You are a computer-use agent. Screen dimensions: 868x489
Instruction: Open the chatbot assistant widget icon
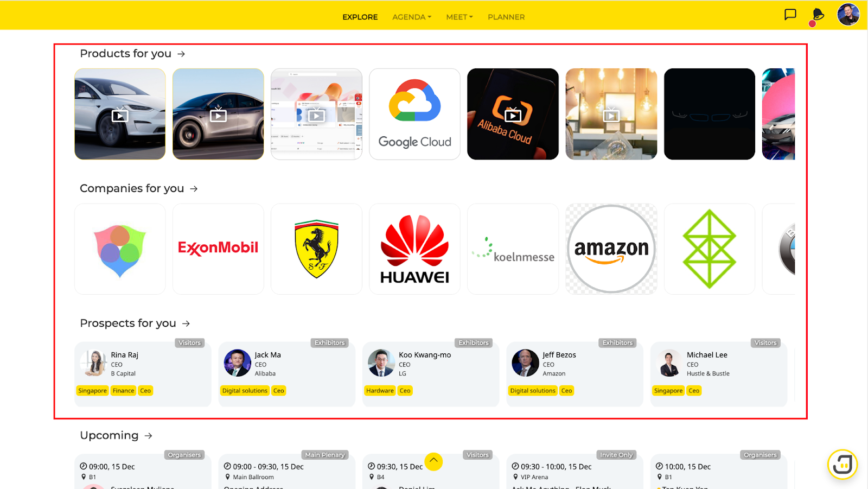(843, 465)
